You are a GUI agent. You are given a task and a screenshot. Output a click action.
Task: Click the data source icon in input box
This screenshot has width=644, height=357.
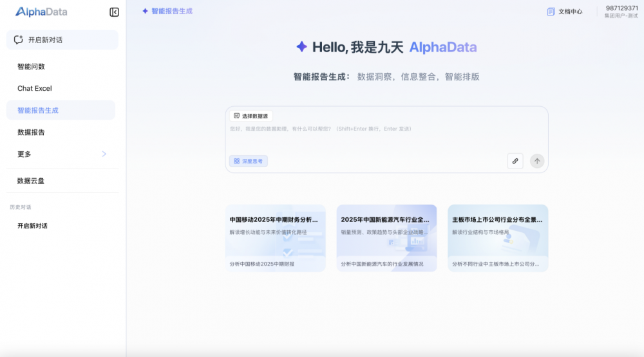tap(236, 116)
